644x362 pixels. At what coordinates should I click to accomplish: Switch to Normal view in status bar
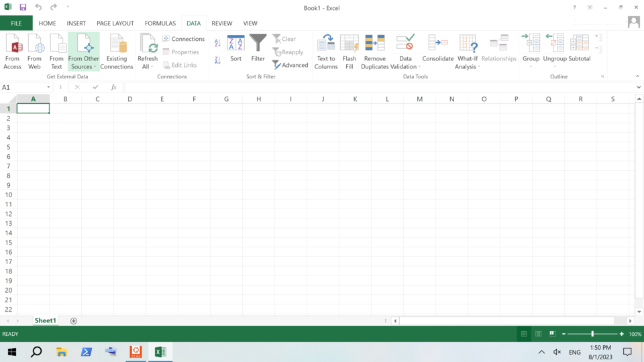pos(524,334)
